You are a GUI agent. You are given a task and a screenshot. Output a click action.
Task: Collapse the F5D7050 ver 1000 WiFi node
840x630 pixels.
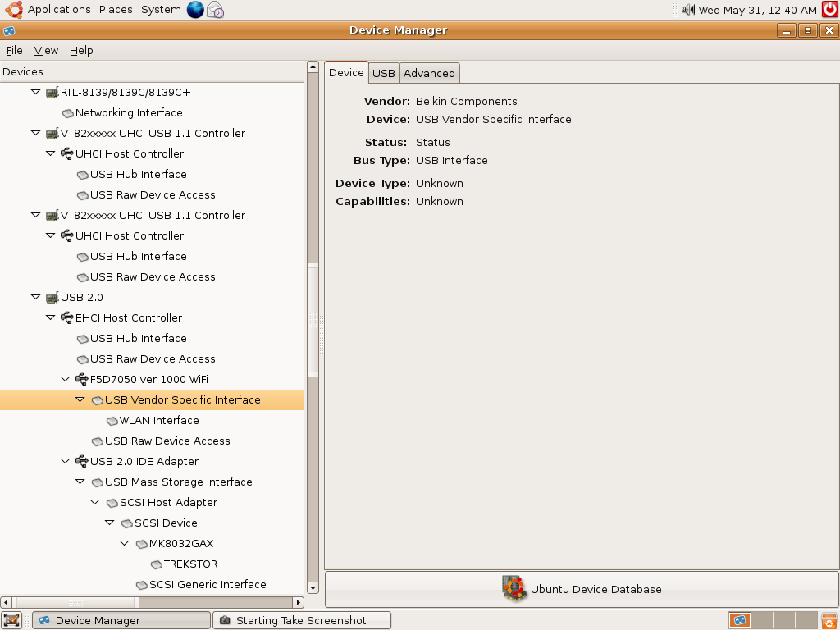click(x=66, y=379)
